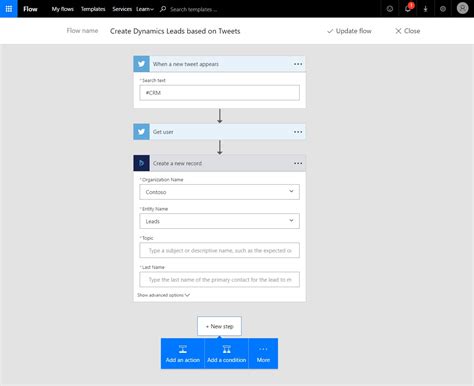Collapse the 'When a new tweet appears' header
474x386 pixels.
pyautogui.click(x=219, y=64)
